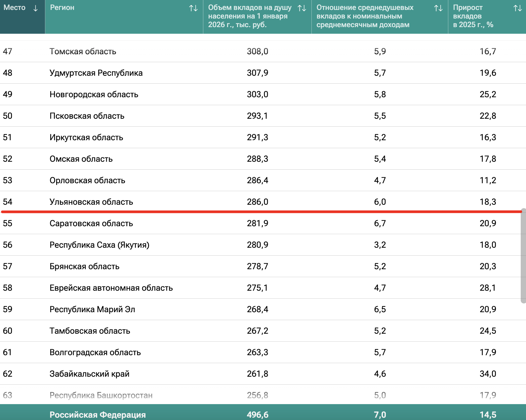Click sort arrows in Прирост вкладов header
Viewport: 526px width, 420px height.
[518, 8]
